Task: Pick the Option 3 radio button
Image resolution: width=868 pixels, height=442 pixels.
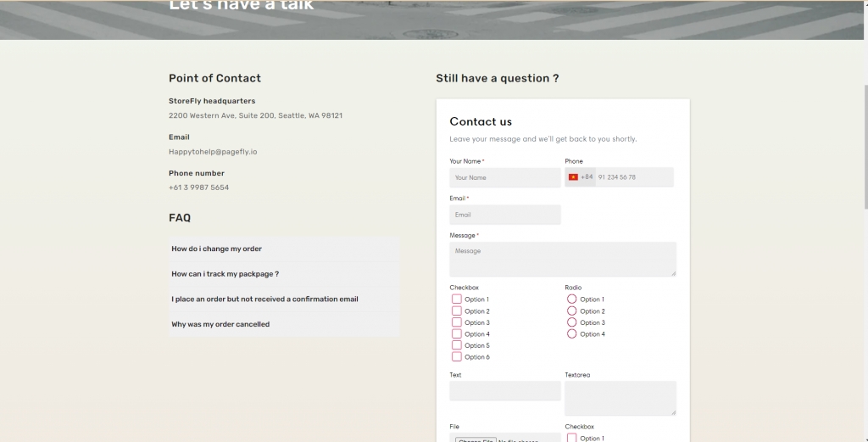Action: point(571,322)
